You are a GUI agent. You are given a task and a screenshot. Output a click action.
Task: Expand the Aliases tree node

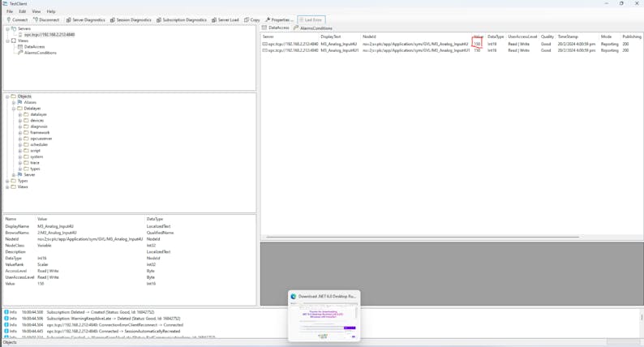[x=14, y=103]
